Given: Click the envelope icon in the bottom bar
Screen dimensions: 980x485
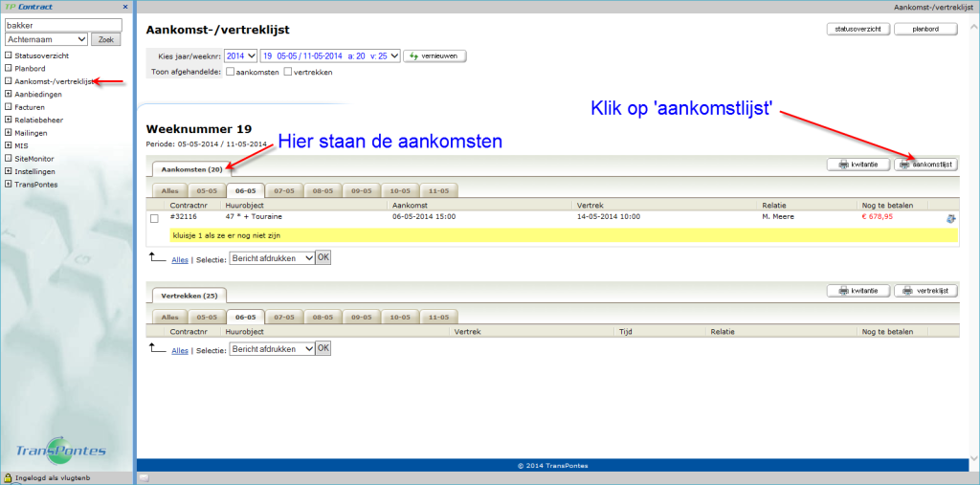Looking at the screenshot, I should click(x=143, y=477).
